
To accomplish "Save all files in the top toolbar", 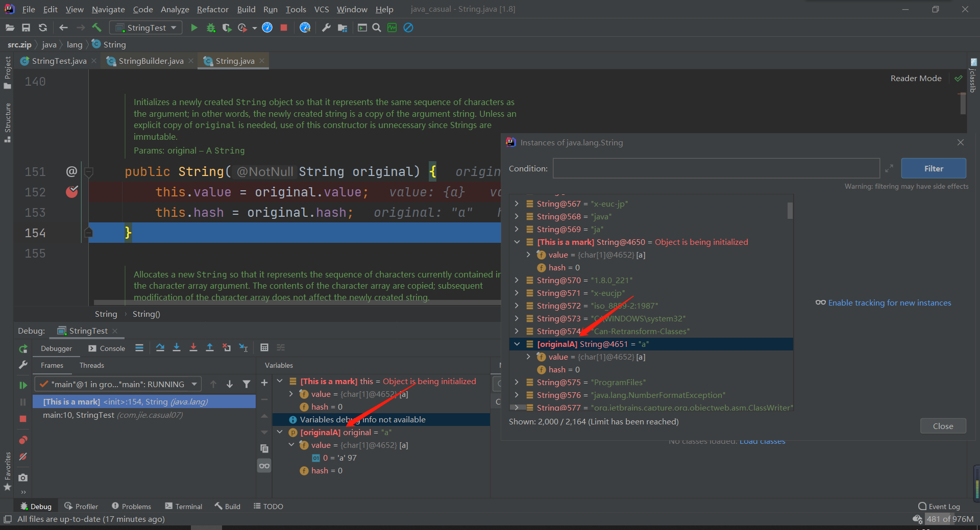I will tap(26, 28).
